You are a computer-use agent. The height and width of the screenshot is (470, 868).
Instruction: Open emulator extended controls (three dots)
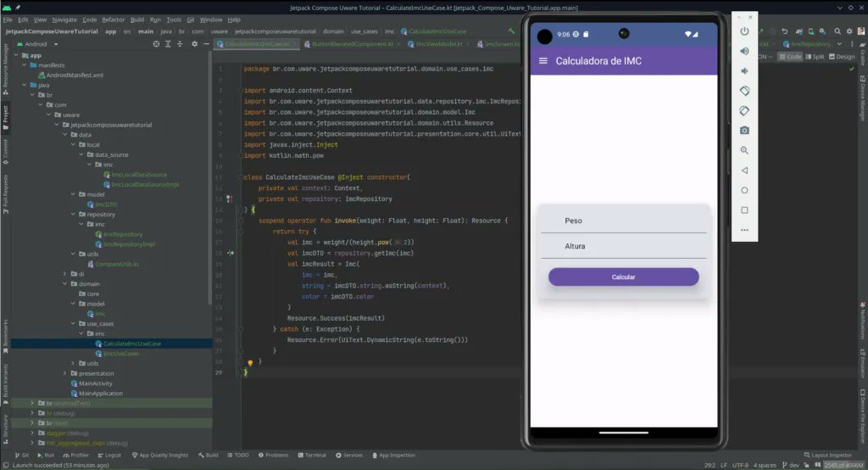(744, 229)
